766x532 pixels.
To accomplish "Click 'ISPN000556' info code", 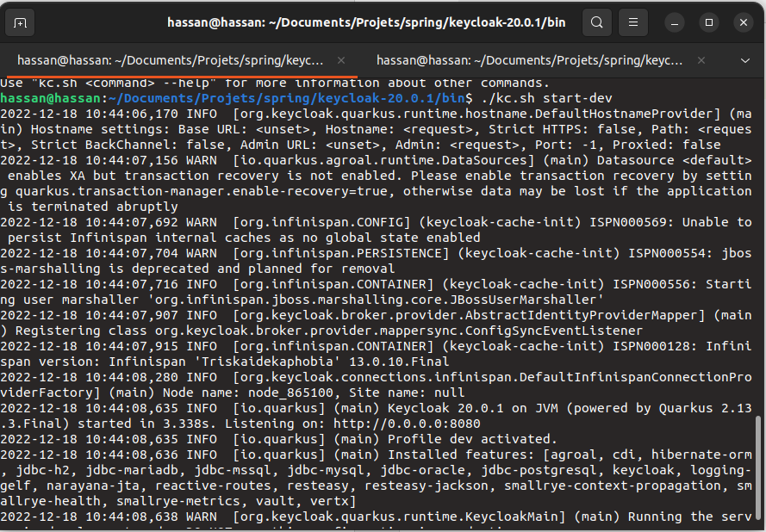I will (x=651, y=284).
